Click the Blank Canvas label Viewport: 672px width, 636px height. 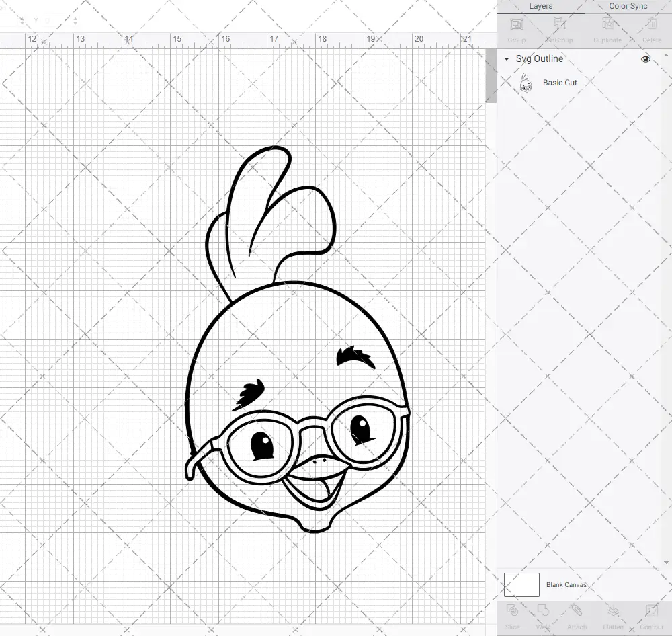[x=566, y=584]
